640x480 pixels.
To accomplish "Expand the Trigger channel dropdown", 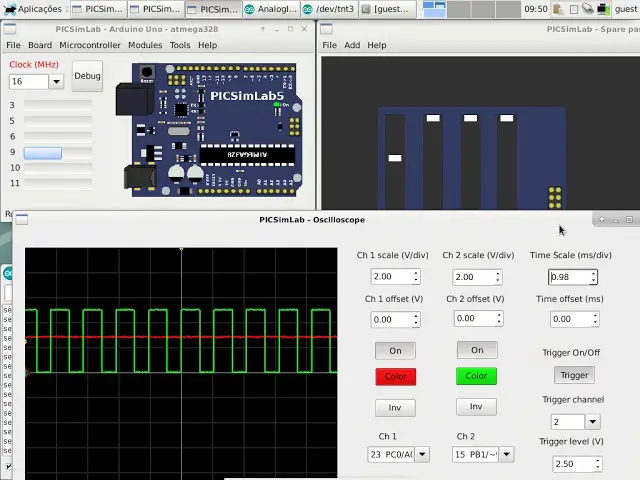I will [592, 422].
